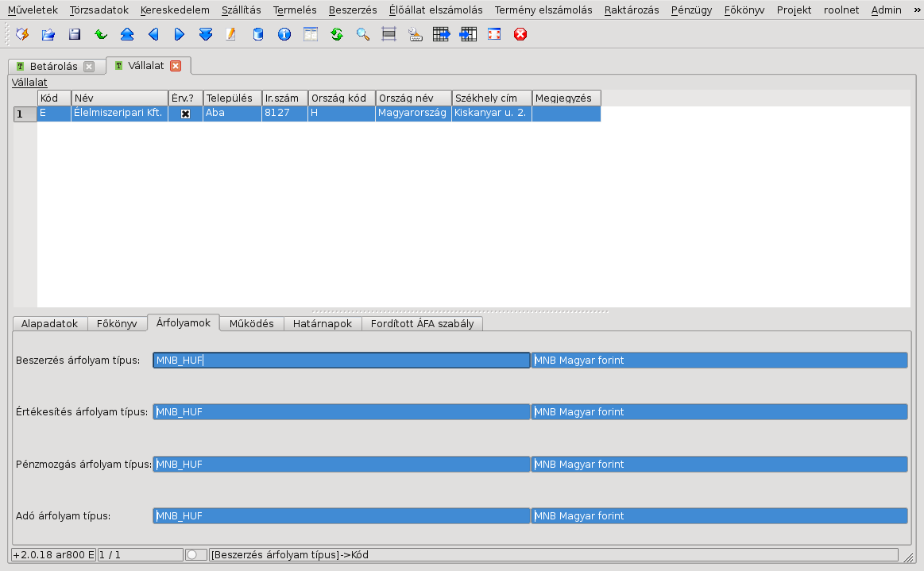Screen dimensions: 924x571
Task: Click the red circular X icon
Action: click(x=520, y=34)
